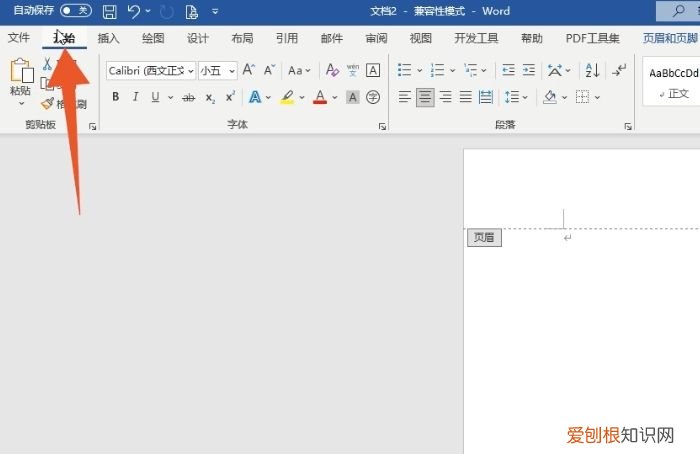Image resolution: width=700 pixels, height=454 pixels.
Task: Open highlight color dropdown arrow
Action: pos(302,97)
